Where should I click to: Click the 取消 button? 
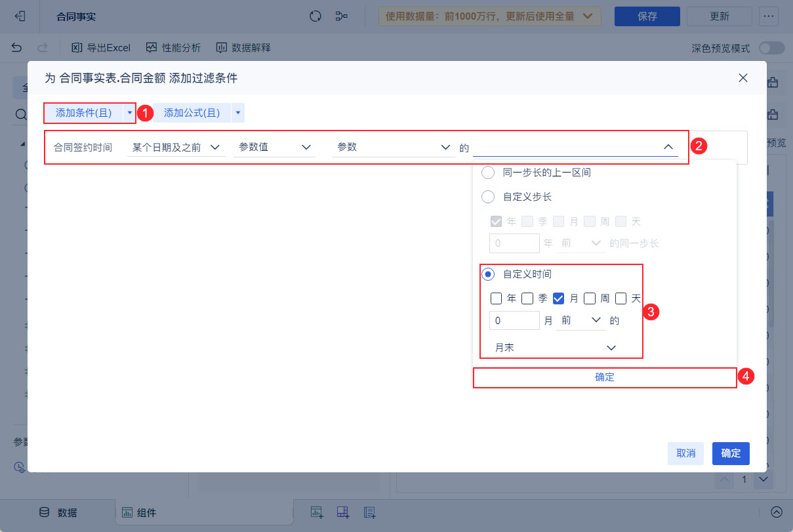[686, 453]
